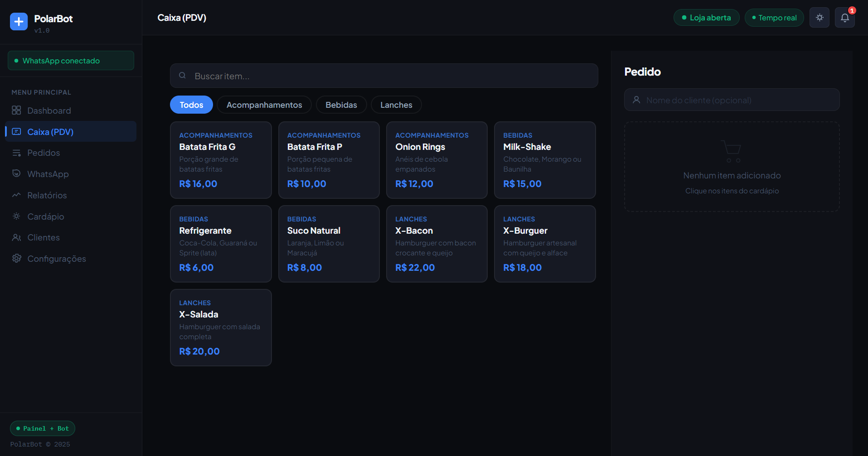Open the notifications bell
Screen dimensions: 868x456
point(844,18)
